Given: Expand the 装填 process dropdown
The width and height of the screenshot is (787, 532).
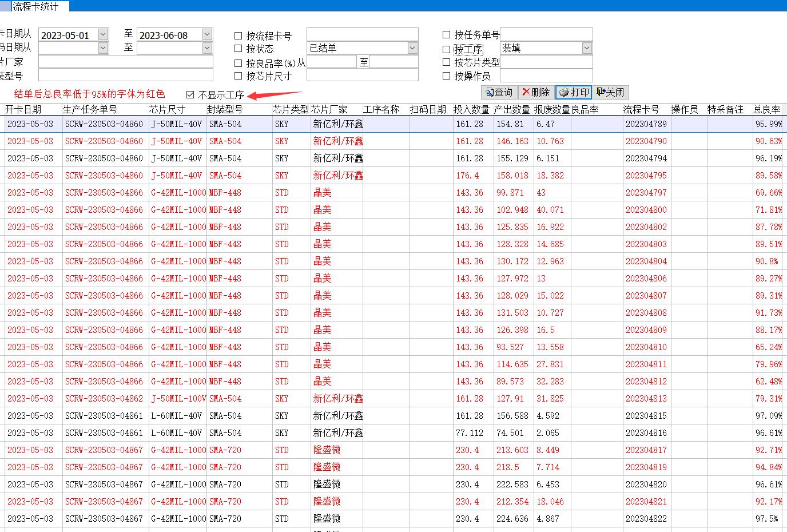Looking at the screenshot, I should click(x=587, y=49).
